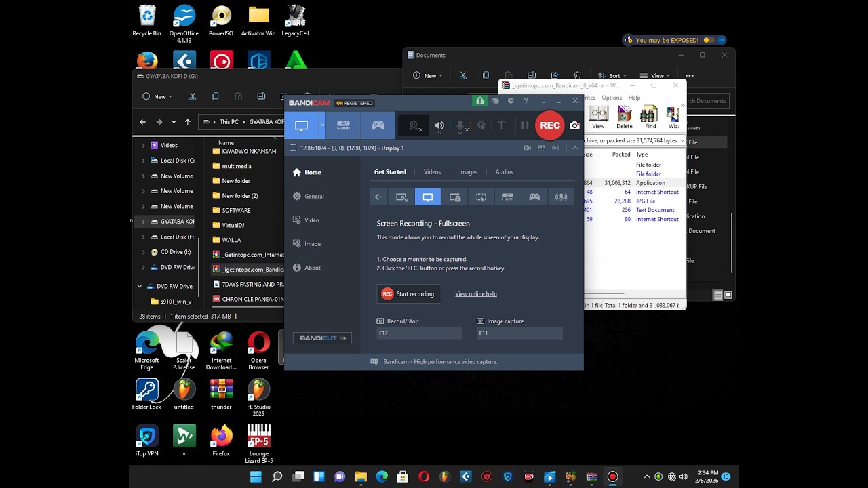868x488 pixels.
Task: Toggle the text overlay 'T' icon
Action: click(x=502, y=125)
